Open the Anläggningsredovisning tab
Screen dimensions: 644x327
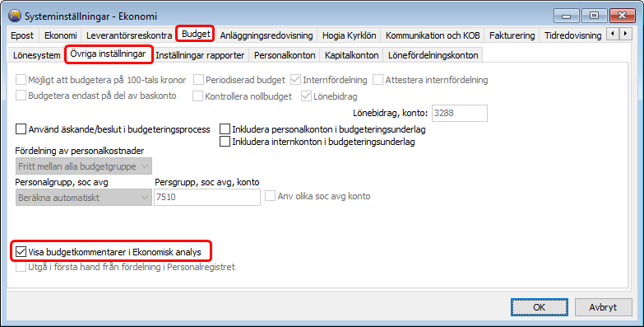click(266, 35)
